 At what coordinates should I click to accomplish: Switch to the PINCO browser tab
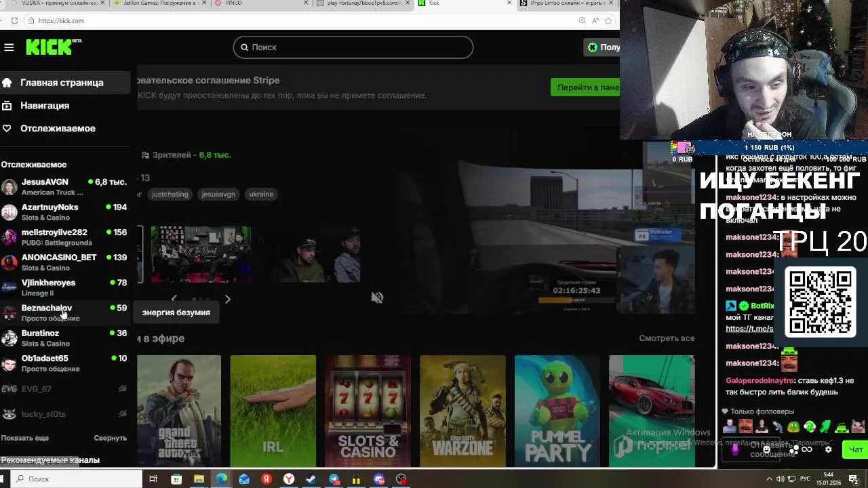(x=261, y=3)
